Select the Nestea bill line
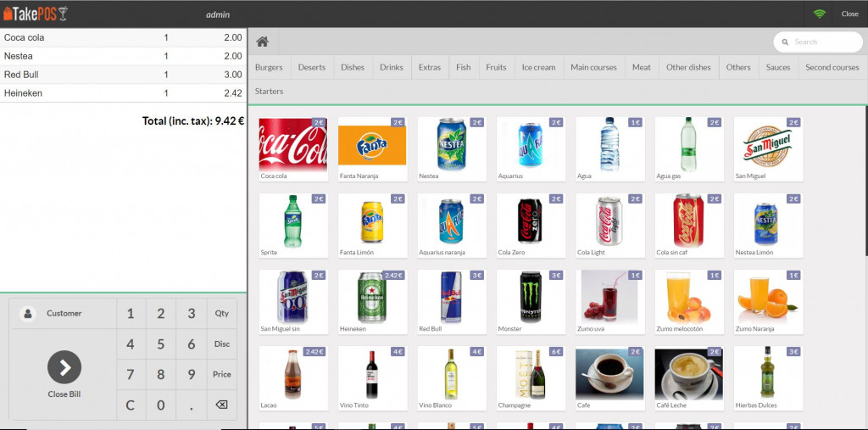868x430 pixels. (x=123, y=56)
